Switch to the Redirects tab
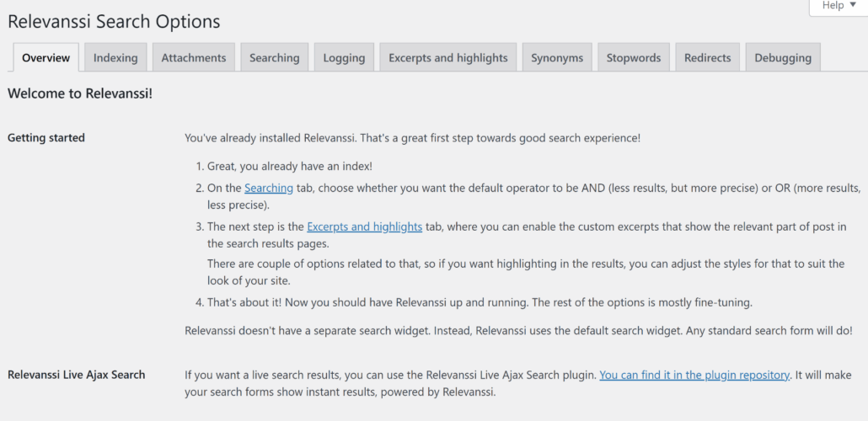868x421 pixels. [708, 57]
